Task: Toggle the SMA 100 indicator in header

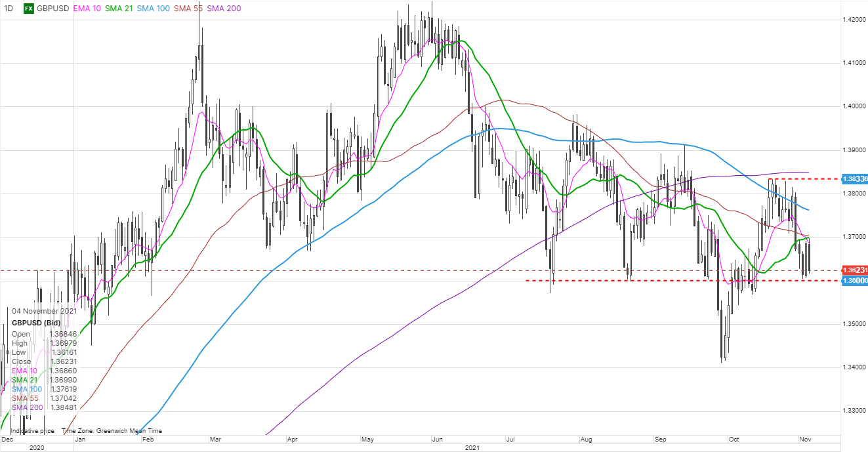Action: pyautogui.click(x=156, y=9)
